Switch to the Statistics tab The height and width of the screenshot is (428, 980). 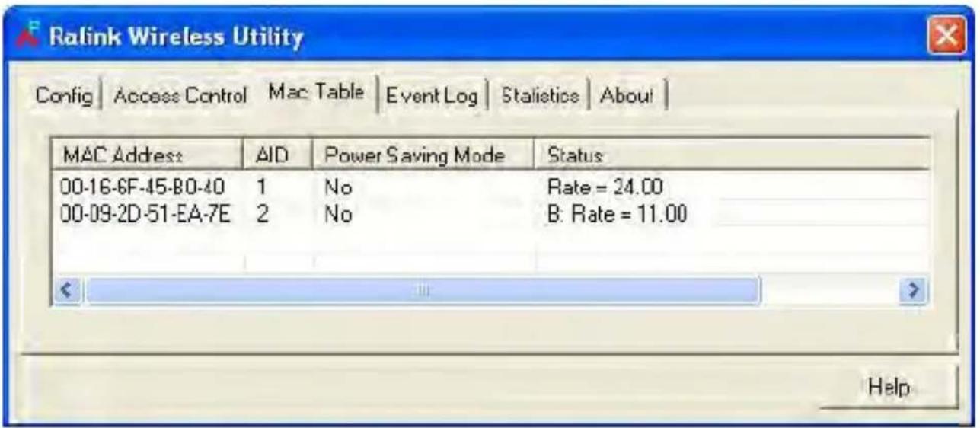(540, 97)
